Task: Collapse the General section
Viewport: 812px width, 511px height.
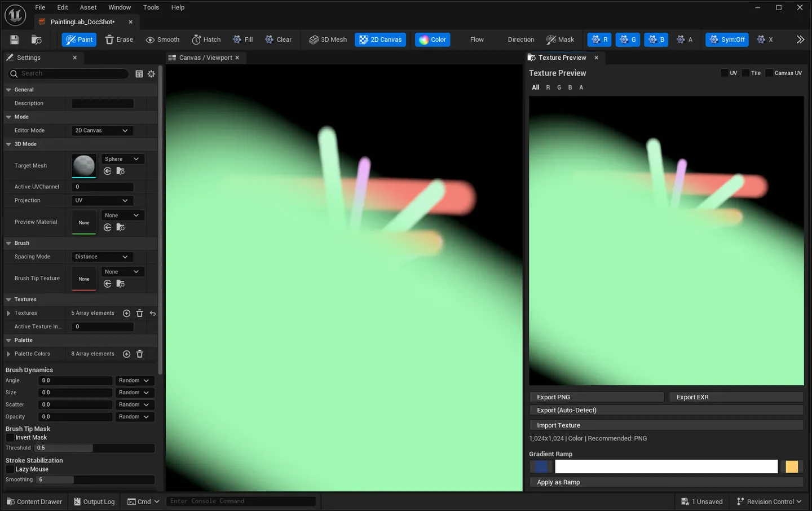Action: (8, 90)
